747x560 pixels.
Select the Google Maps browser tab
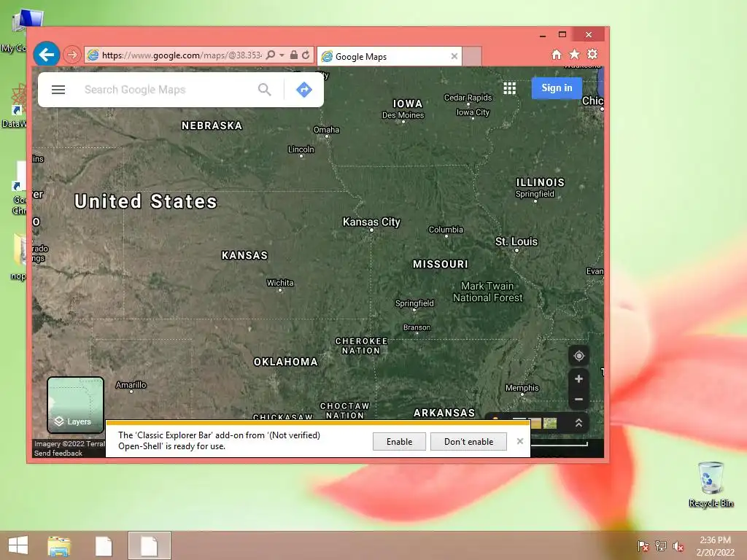(x=388, y=56)
